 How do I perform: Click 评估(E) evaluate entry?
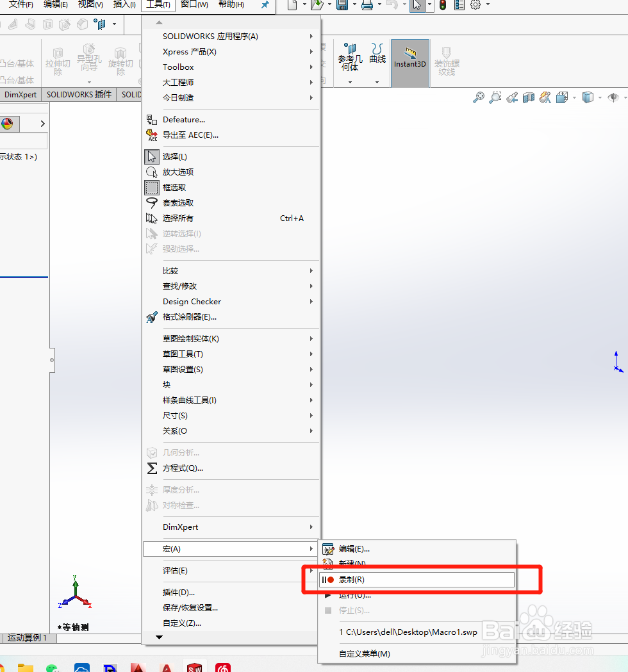point(231,571)
